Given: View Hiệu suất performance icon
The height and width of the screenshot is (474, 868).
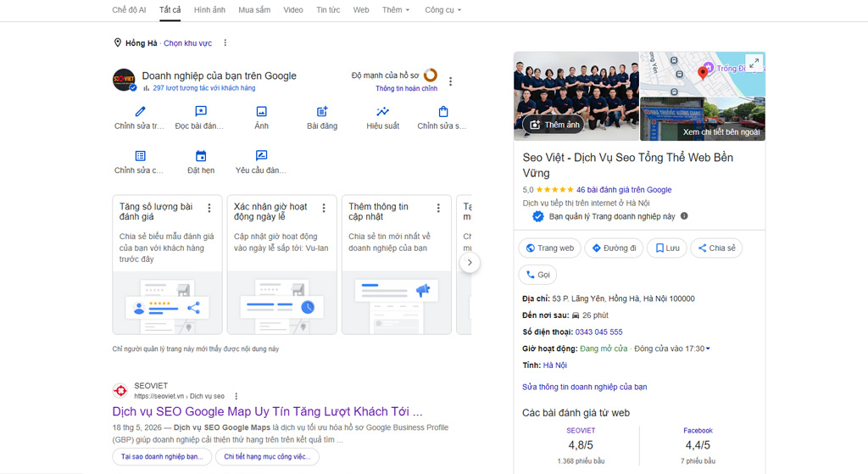Looking at the screenshot, I should 382,111.
